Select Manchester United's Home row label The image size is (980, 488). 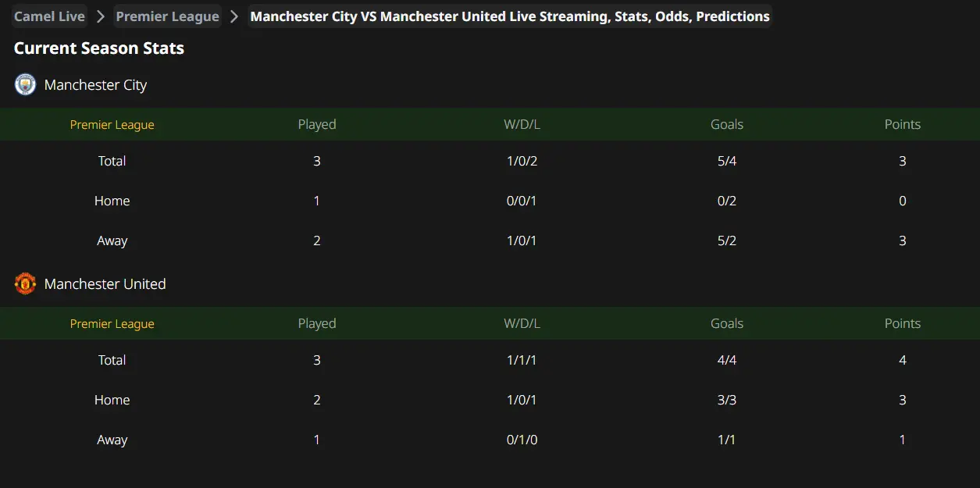(x=112, y=400)
